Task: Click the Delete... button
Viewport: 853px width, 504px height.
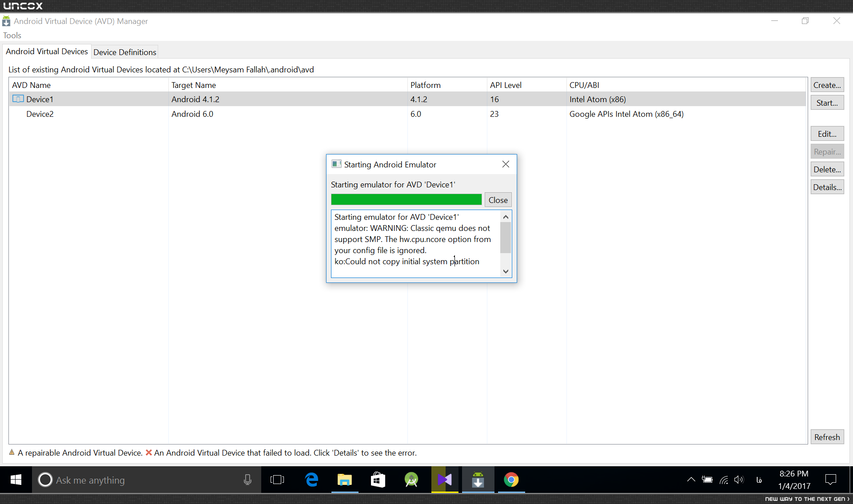Action: [x=827, y=169]
